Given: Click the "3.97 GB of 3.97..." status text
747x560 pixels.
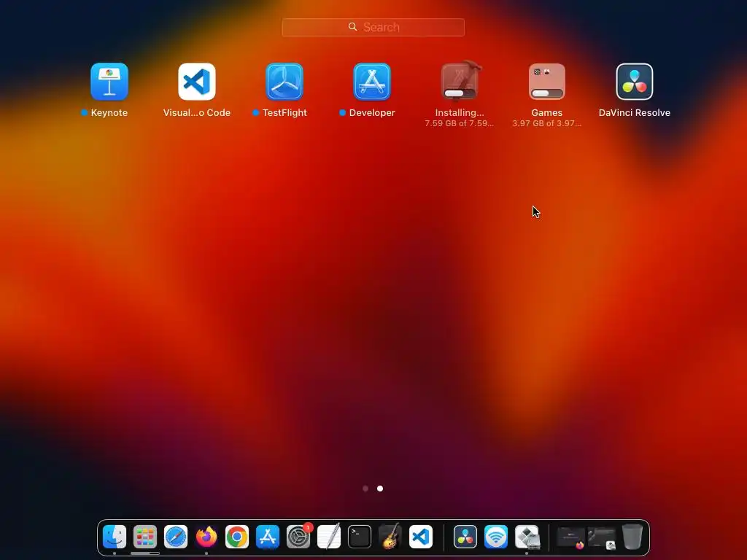Looking at the screenshot, I should 547,123.
